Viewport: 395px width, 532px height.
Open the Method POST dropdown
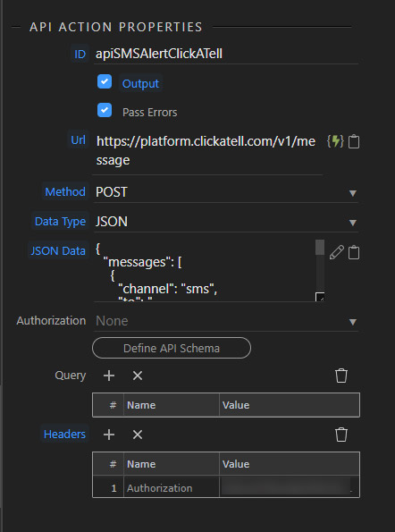point(226,192)
